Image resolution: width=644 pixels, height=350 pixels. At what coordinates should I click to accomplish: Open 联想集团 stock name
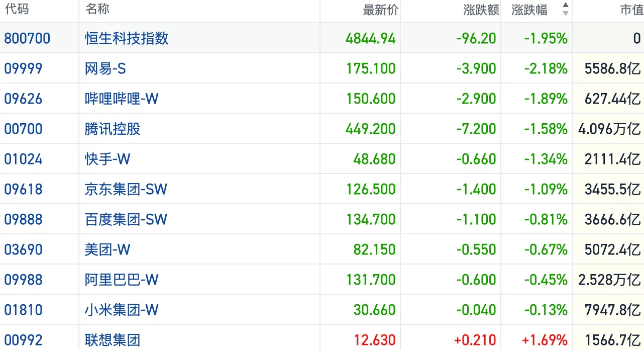pos(113,340)
